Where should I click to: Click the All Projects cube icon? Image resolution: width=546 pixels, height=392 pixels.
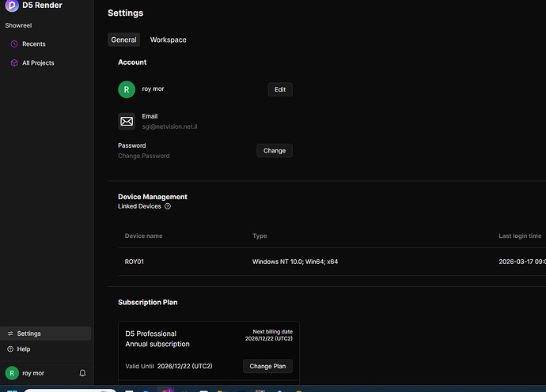point(14,63)
